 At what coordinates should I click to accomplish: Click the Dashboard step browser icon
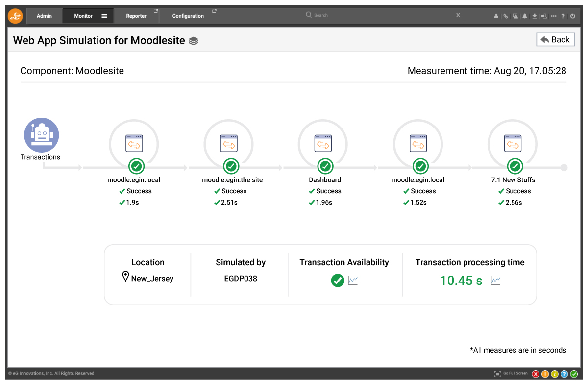(323, 143)
